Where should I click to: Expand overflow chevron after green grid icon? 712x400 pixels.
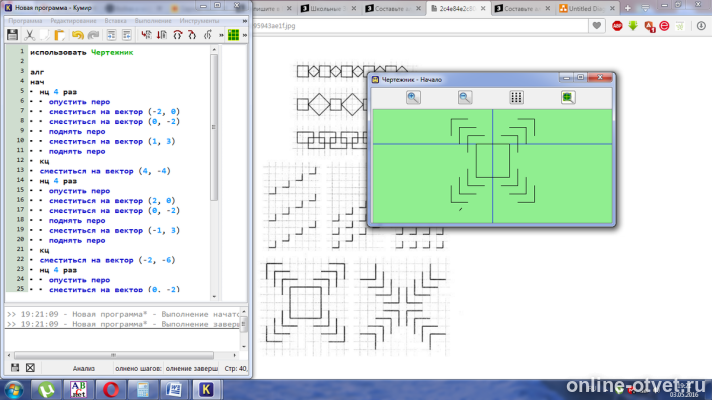(x=245, y=35)
